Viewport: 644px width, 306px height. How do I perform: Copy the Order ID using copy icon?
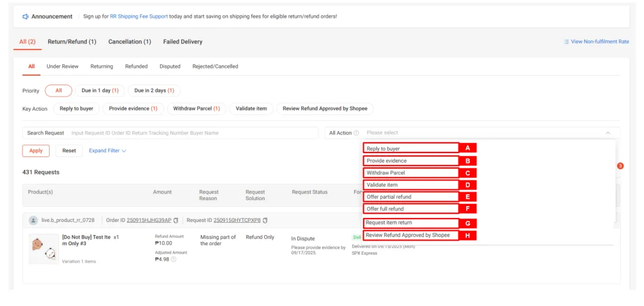coord(176,220)
